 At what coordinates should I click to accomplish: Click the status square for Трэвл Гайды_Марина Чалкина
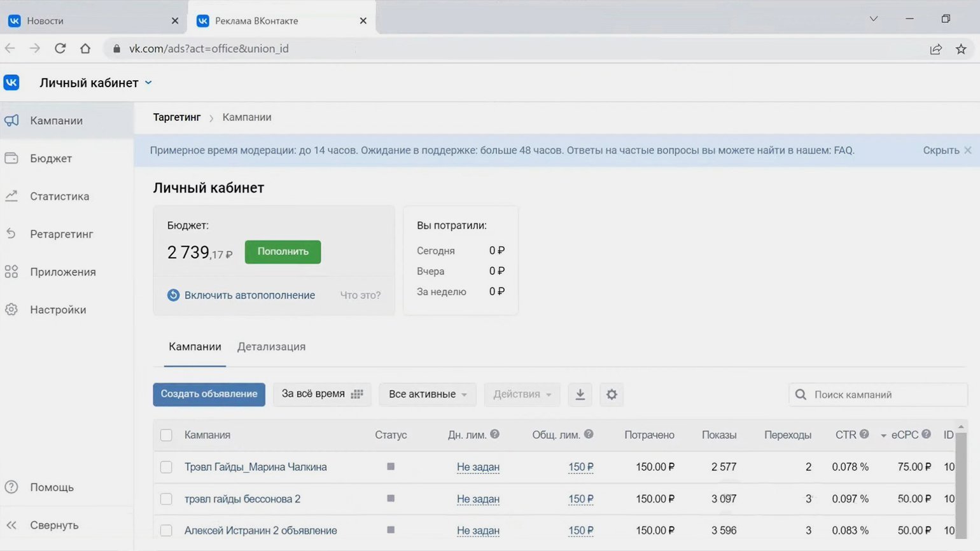391,466
